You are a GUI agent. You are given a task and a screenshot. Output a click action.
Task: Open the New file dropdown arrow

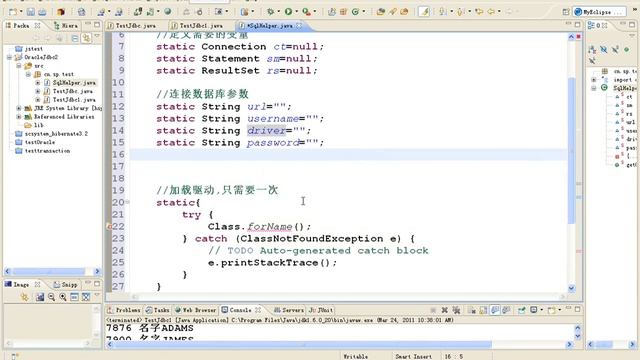[x=21, y=12]
